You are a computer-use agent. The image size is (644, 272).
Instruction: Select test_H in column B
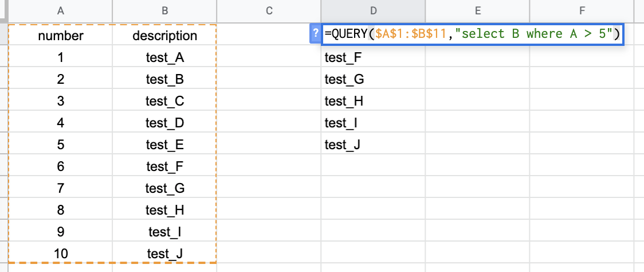(x=164, y=210)
